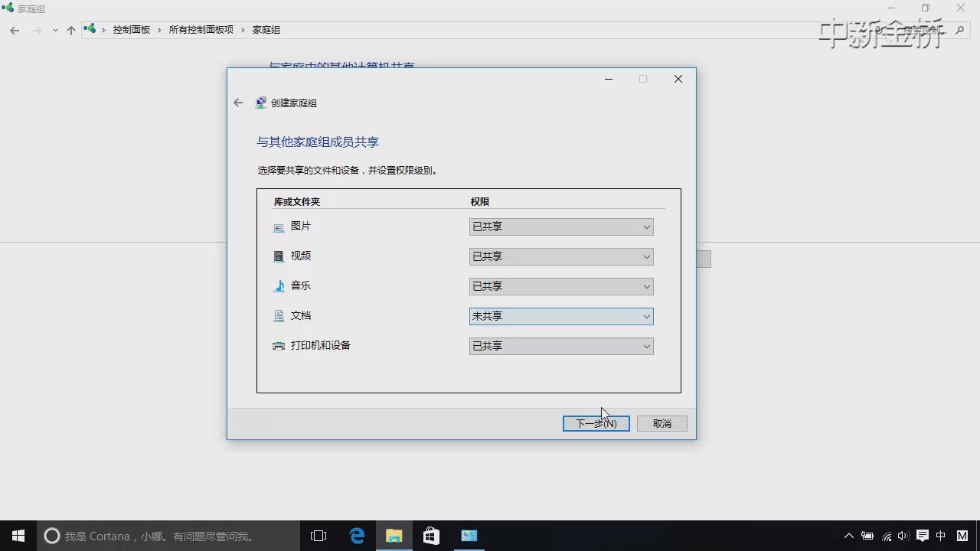Screen dimensions: 980x551
Task: Expand the chevron before 家庭组 breadcrumb
Action: tap(244, 30)
